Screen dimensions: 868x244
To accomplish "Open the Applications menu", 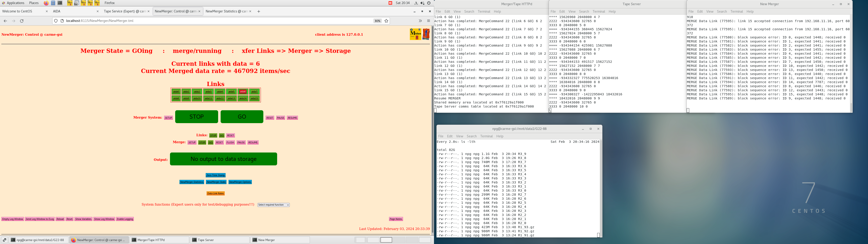I will [x=14, y=3].
